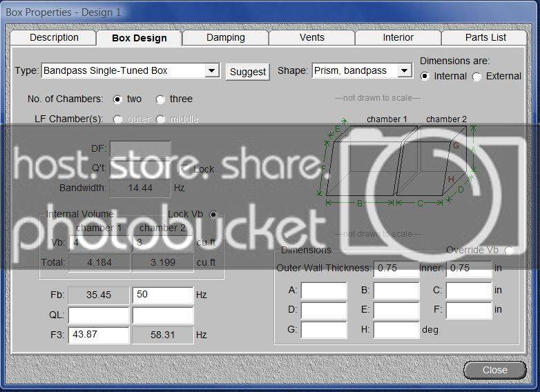Edit the F3 value 43.87 field

[x=99, y=335]
